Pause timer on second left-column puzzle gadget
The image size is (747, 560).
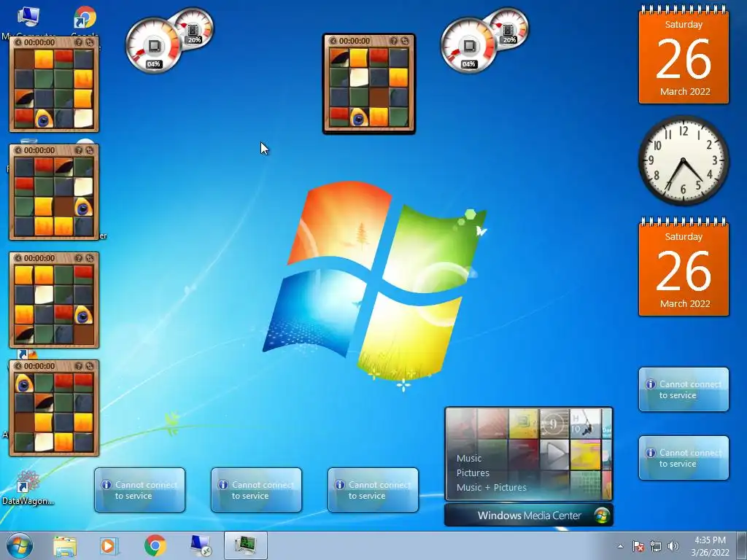(x=18, y=150)
